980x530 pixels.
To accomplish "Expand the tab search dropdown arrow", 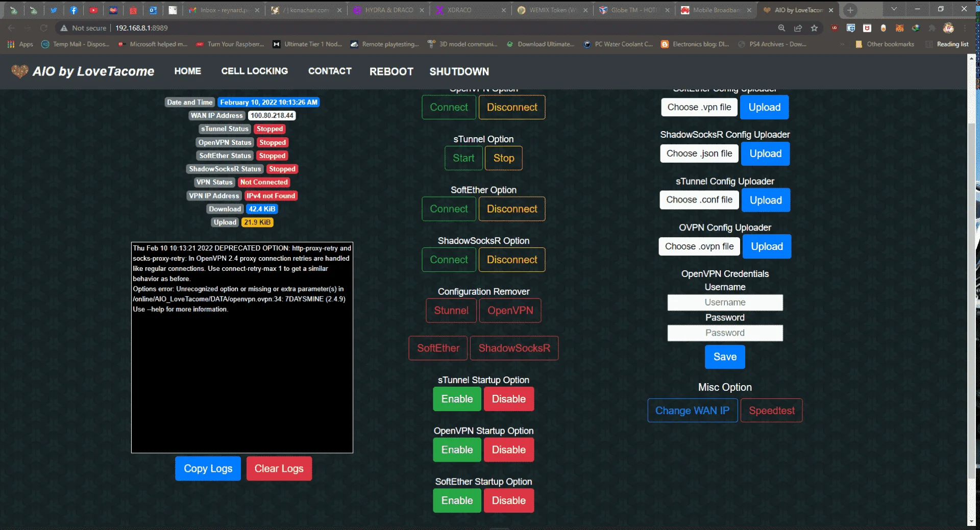I will [894, 9].
